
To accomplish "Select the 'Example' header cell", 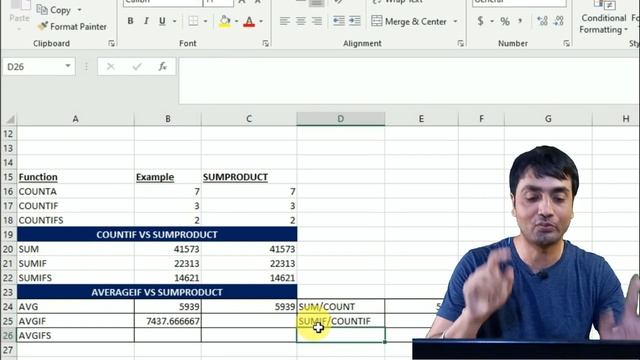I will (168, 177).
